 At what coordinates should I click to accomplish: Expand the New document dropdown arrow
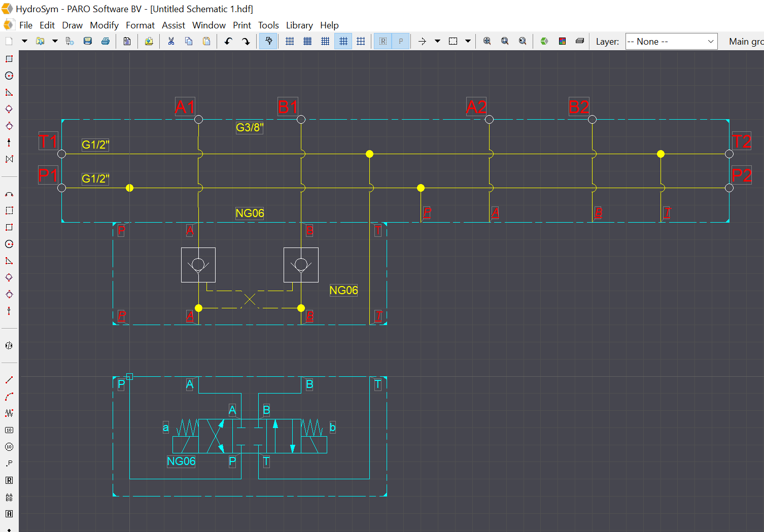(x=24, y=41)
